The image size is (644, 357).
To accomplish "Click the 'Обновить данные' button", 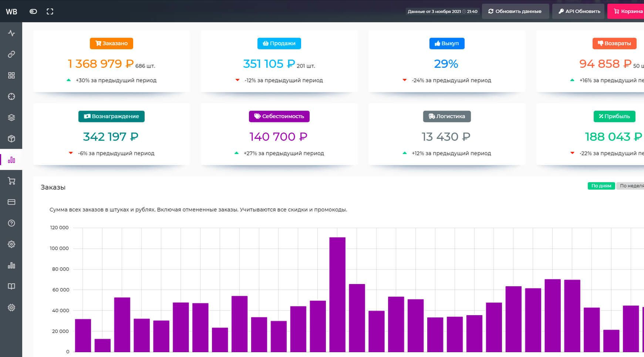I will tap(515, 11).
